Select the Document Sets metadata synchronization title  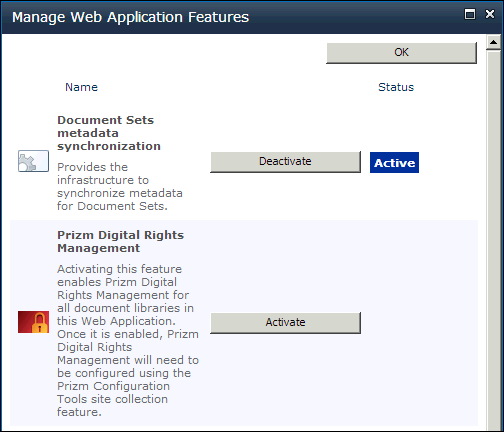coord(109,133)
